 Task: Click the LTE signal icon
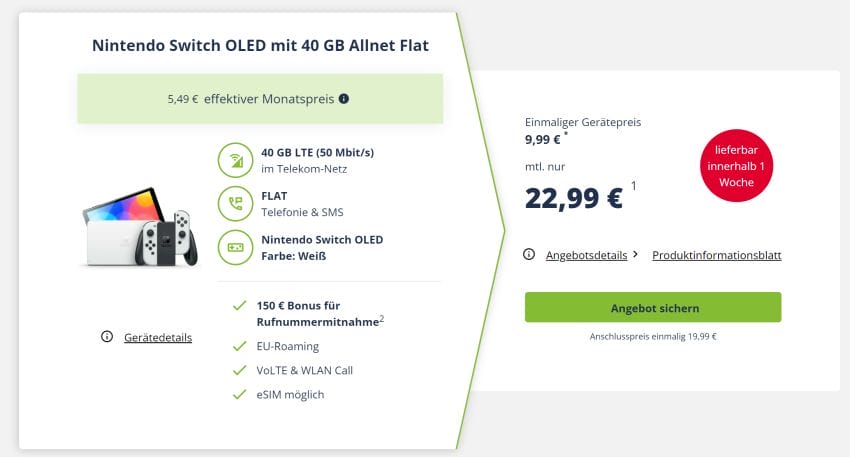[x=235, y=160]
